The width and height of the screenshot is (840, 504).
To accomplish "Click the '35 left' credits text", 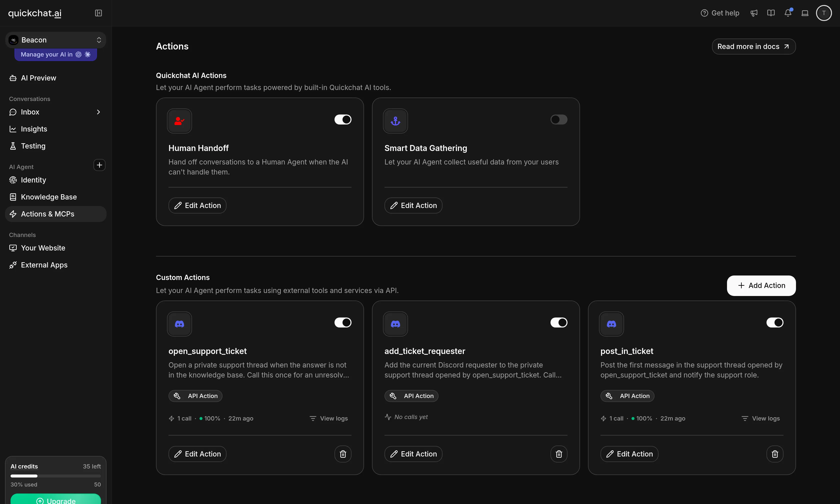I will 92,466.
